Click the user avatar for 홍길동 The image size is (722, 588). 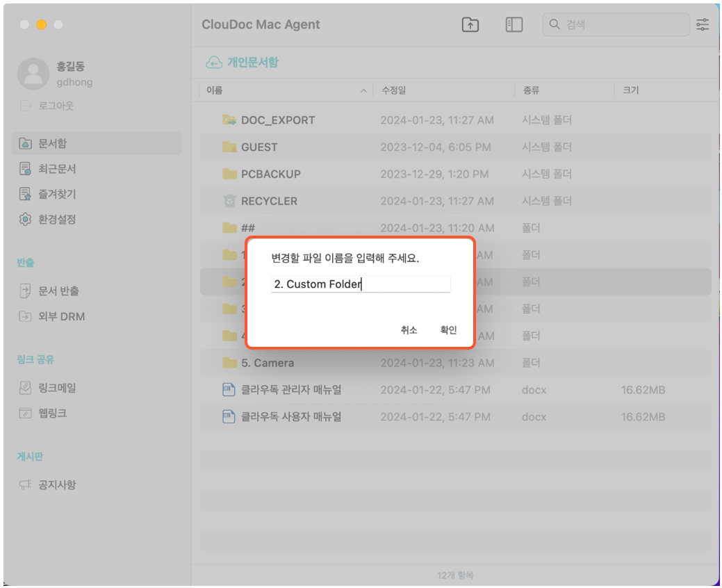[x=33, y=74]
